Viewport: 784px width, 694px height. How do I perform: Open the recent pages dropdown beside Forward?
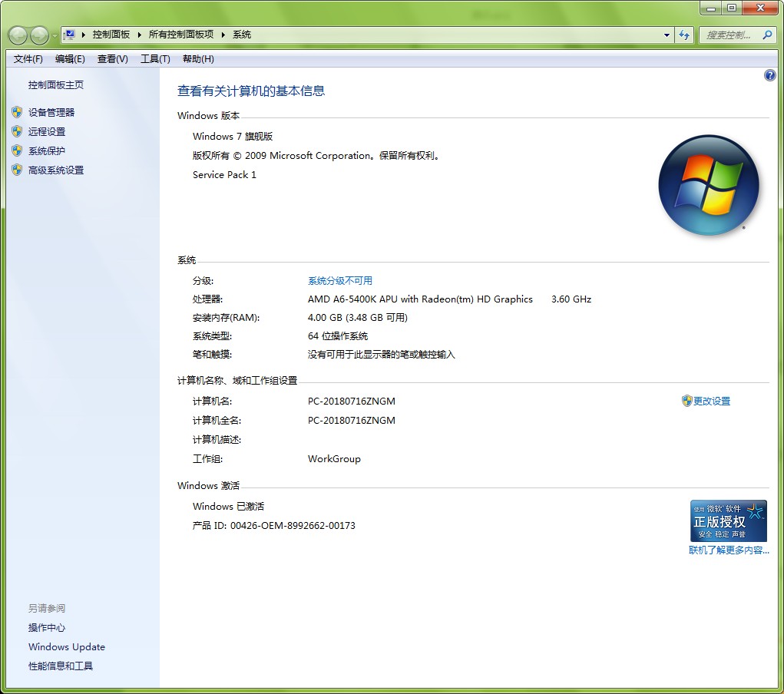pos(55,36)
